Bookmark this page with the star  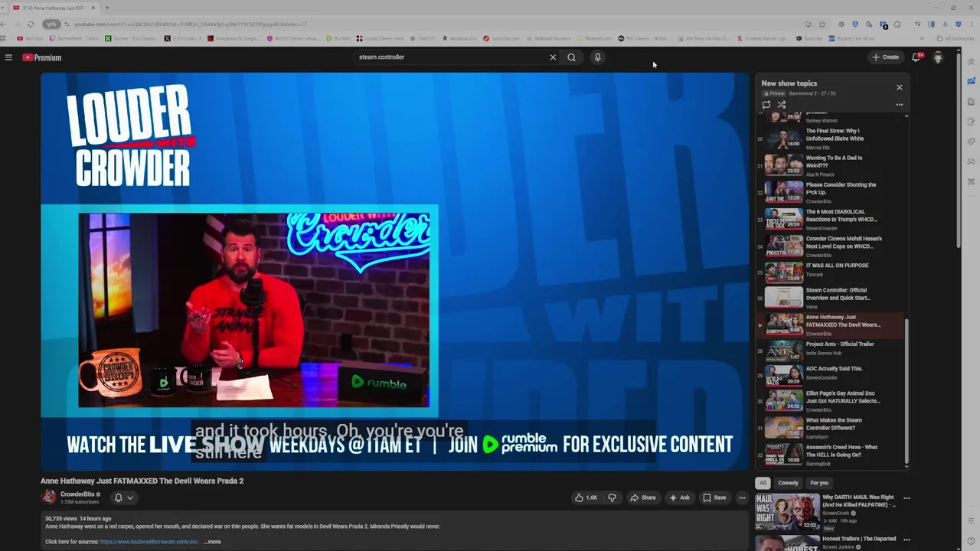pos(822,24)
